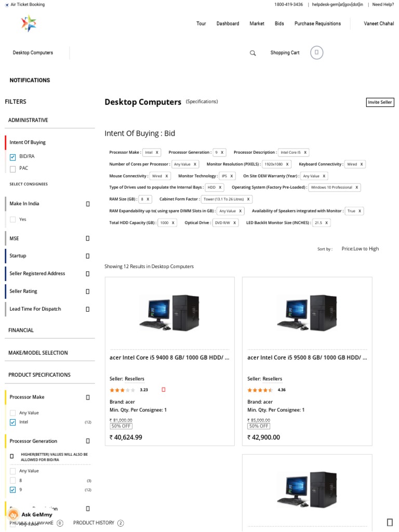399x532 pixels.
Task: Click the bottom-right corner square icon
Action: tap(390, 522)
